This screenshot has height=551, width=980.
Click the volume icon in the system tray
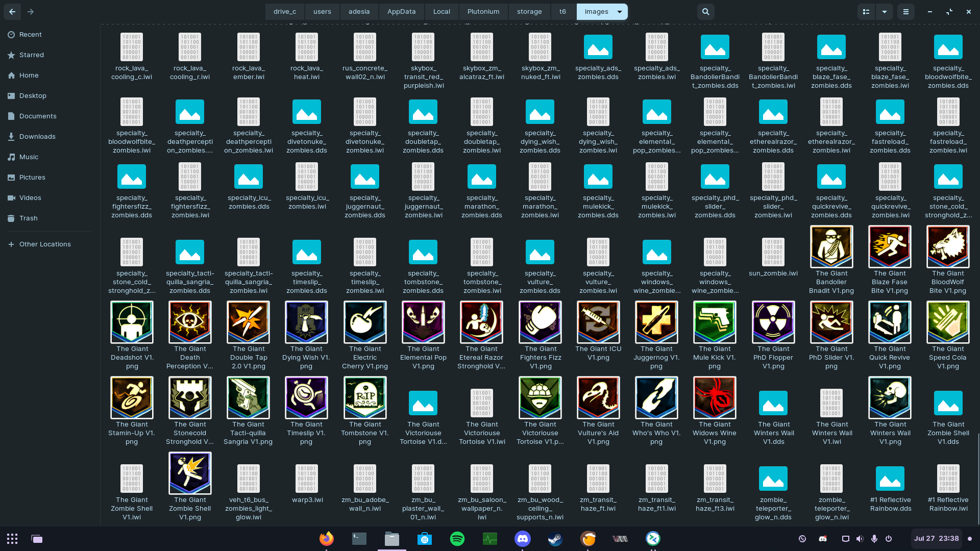click(x=861, y=538)
